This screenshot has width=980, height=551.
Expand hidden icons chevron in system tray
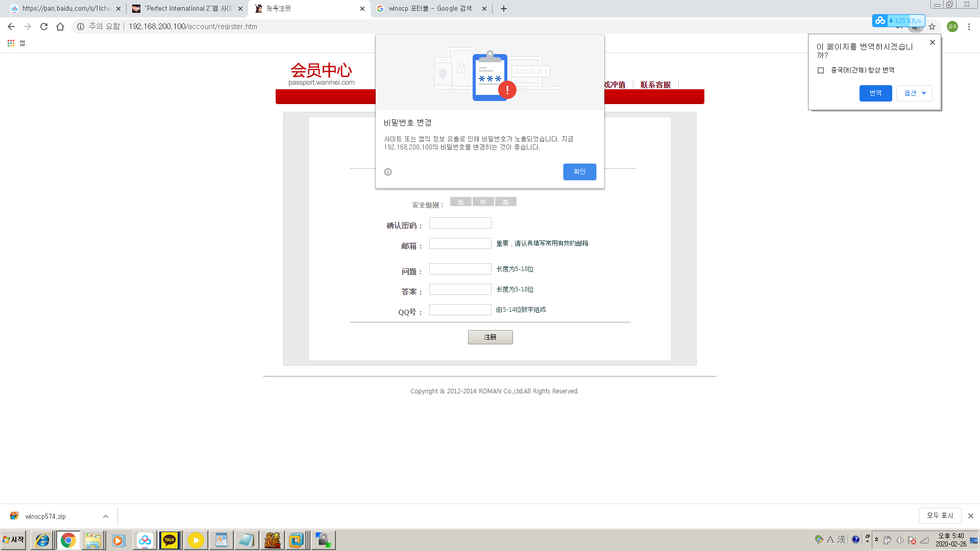pyautogui.click(x=877, y=540)
